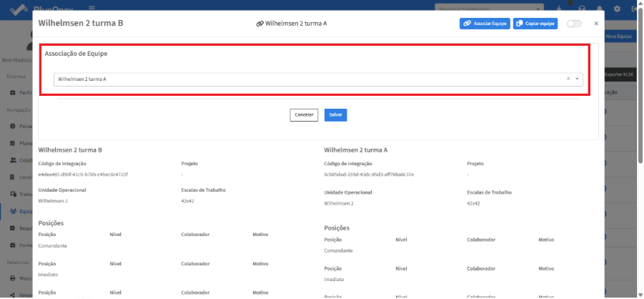This screenshot has height=299, width=644.
Task: Click the page scrollbar on right edge
Action: [x=641, y=87]
